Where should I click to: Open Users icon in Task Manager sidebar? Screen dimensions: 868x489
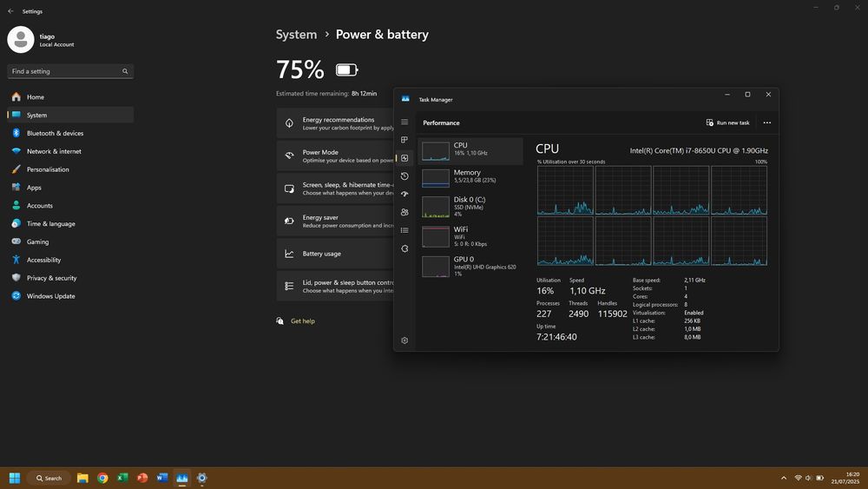pos(404,212)
